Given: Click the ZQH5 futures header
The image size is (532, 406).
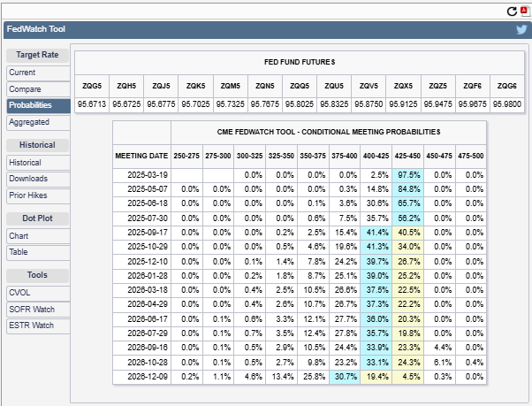Looking at the screenshot, I should click(126, 86).
